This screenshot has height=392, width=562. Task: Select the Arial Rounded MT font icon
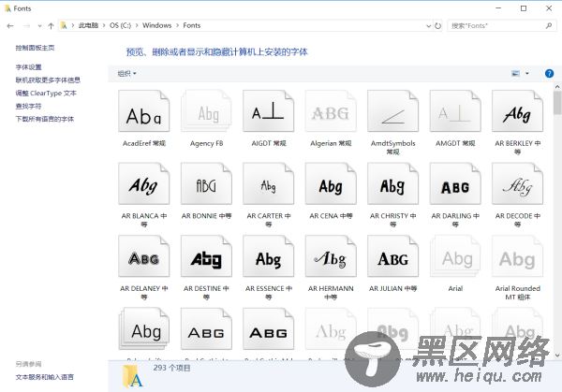coord(517,256)
